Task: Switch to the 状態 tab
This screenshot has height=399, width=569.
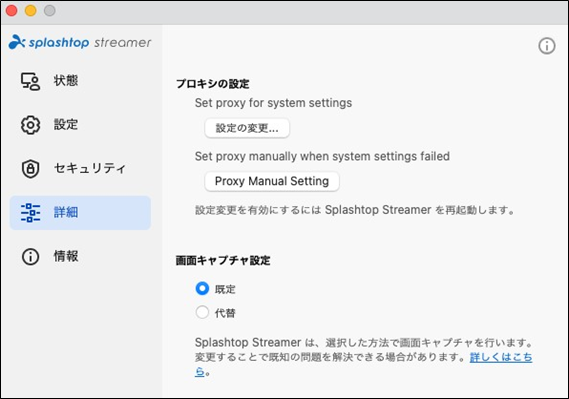Action: [x=80, y=81]
